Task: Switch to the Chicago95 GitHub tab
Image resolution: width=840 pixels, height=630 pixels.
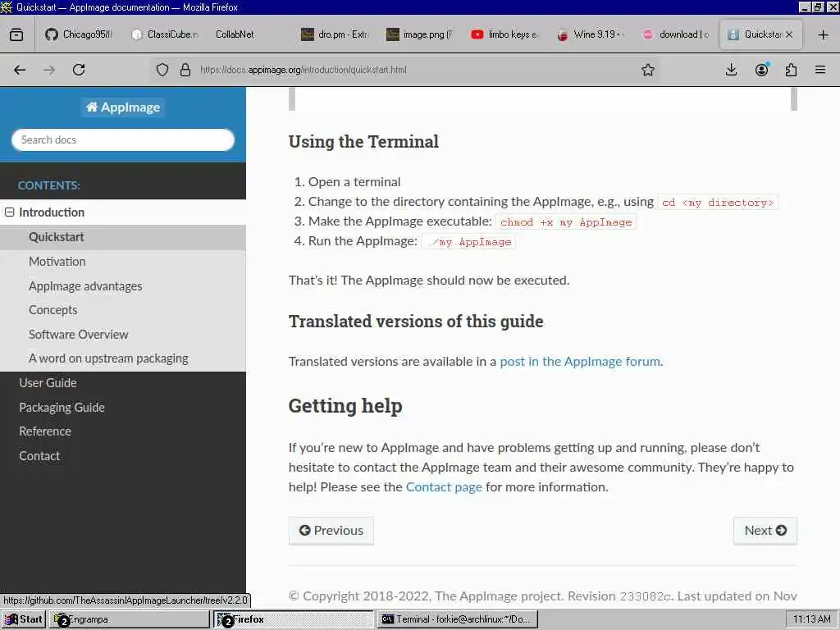Action: pyautogui.click(x=80, y=34)
